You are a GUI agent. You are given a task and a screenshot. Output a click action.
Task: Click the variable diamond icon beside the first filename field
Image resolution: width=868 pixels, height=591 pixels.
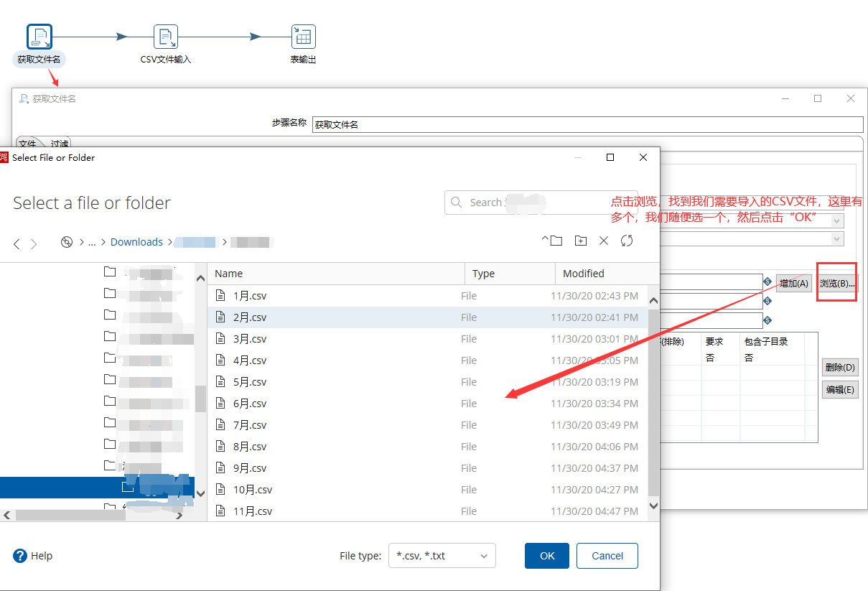click(x=768, y=281)
